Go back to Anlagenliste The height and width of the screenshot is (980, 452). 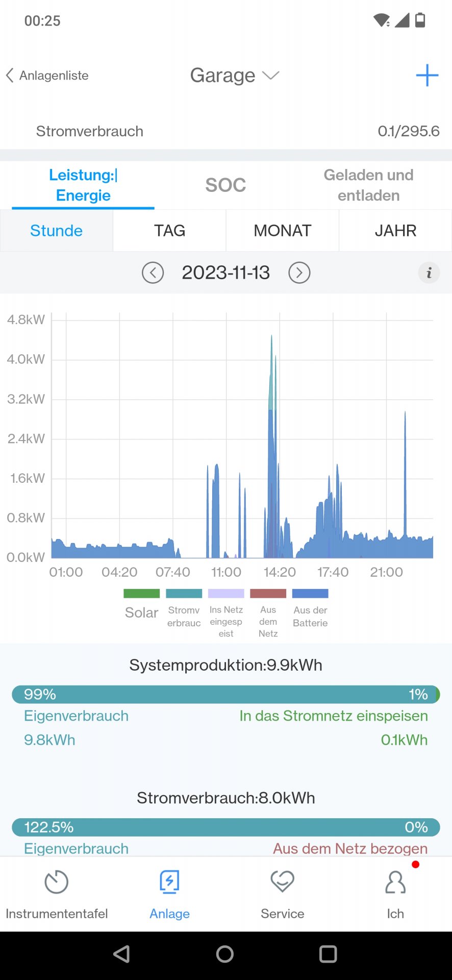point(47,76)
